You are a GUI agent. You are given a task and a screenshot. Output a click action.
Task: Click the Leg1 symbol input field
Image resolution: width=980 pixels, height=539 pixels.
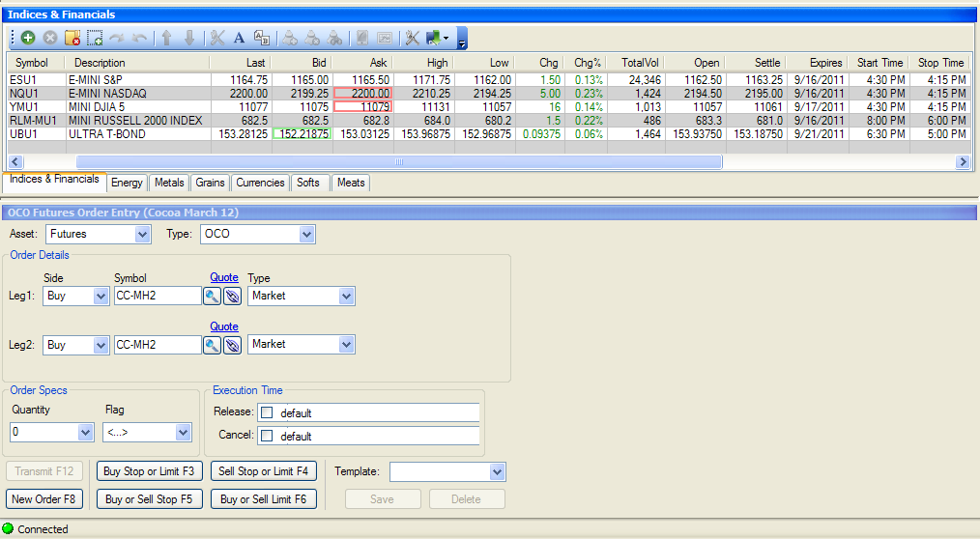pos(158,296)
